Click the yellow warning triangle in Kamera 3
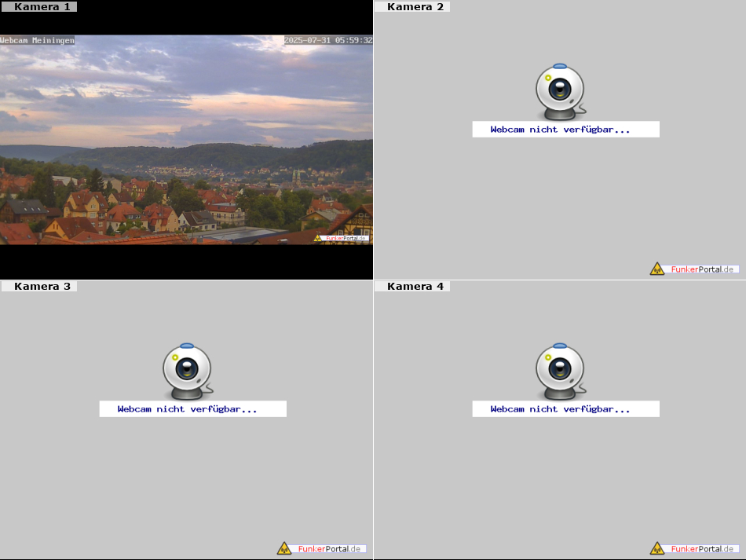Image resolution: width=746 pixels, height=560 pixels. pyautogui.click(x=284, y=548)
